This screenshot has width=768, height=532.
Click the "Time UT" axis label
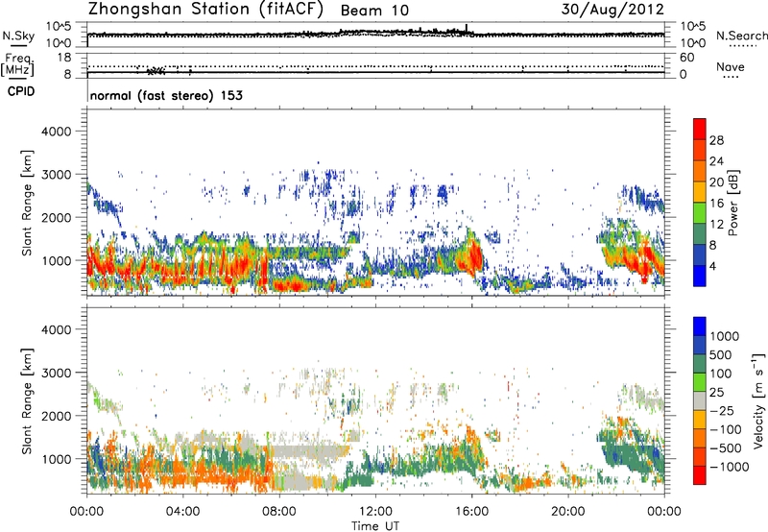[375, 525]
